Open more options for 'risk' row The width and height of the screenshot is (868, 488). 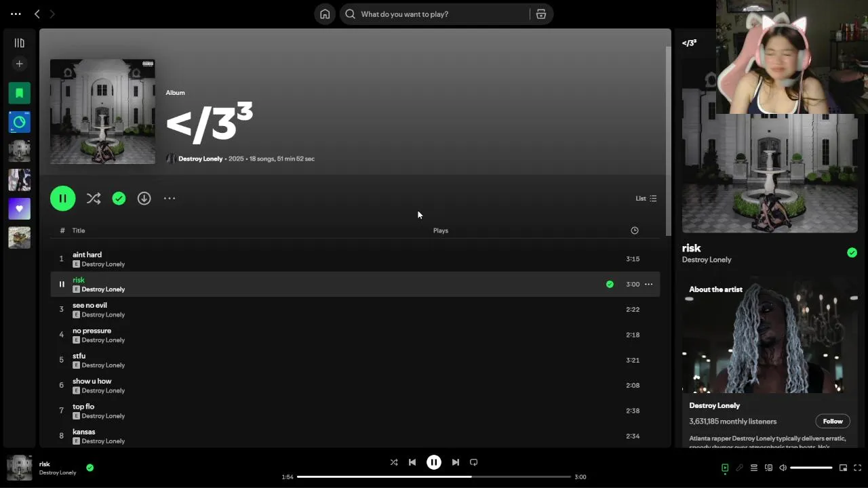pyautogui.click(x=648, y=284)
